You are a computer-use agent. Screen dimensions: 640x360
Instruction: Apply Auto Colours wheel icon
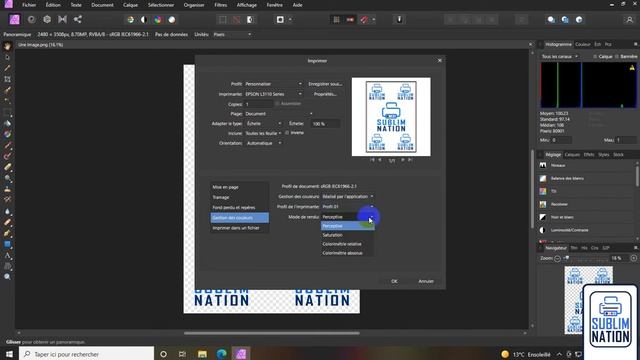pos(158,20)
